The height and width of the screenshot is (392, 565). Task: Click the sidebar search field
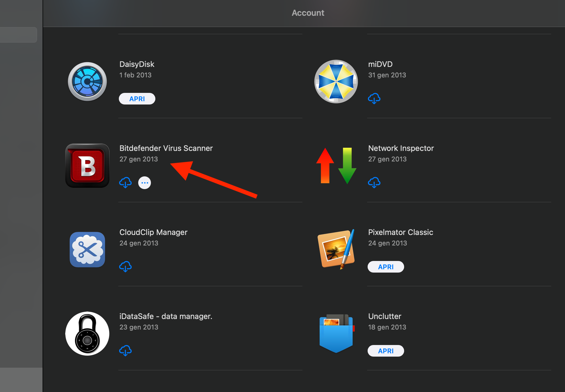click(18, 35)
